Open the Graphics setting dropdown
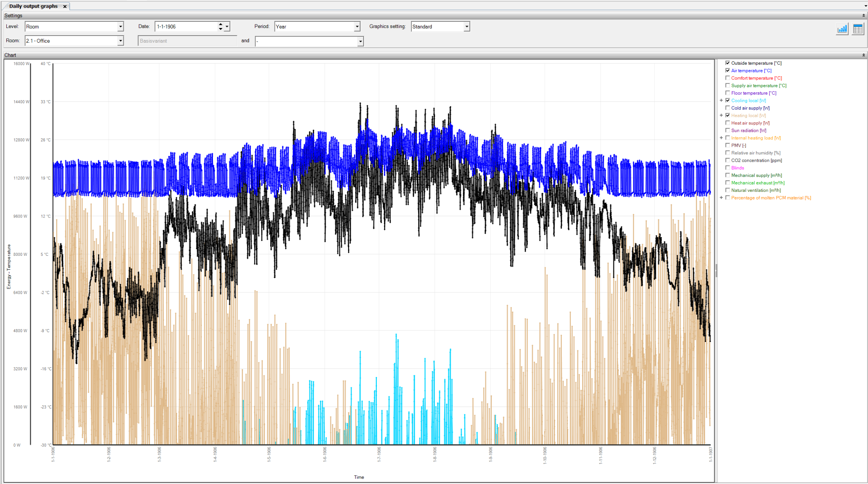The image size is (868, 484). click(467, 26)
